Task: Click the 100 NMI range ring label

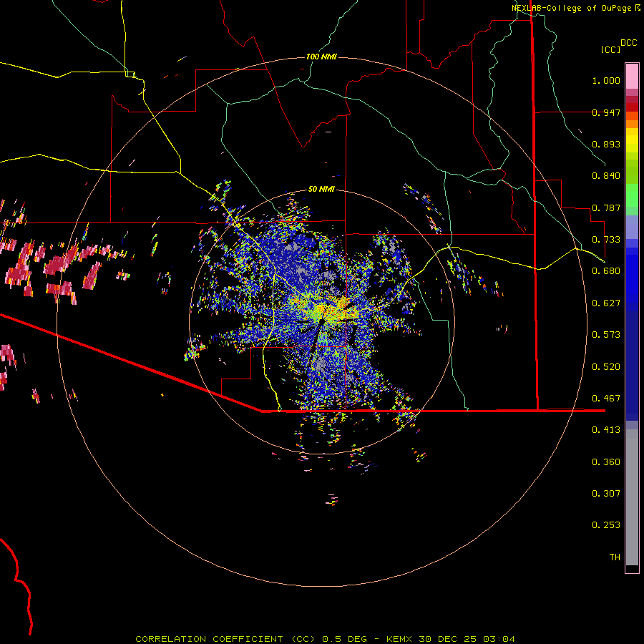Action: [321, 57]
